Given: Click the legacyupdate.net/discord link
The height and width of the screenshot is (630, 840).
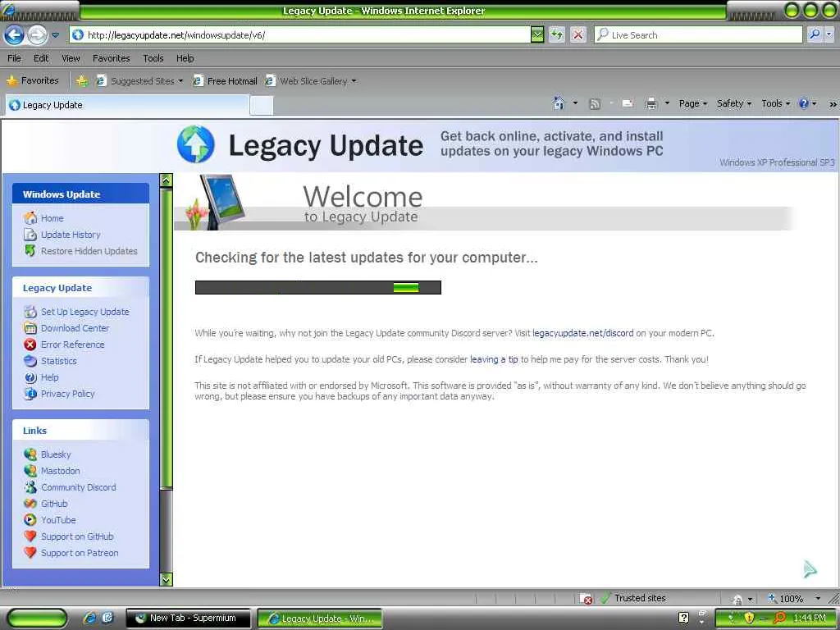Looking at the screenshot, I should click(x=583, y=333).
